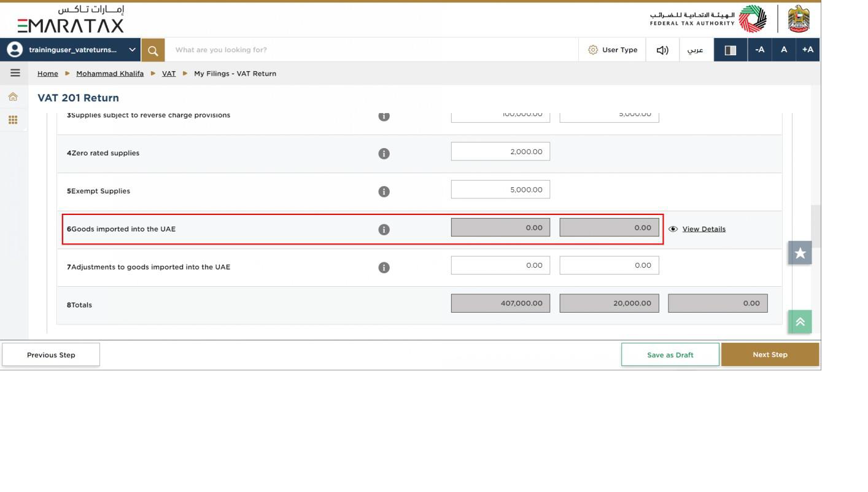Screen dimensions: 868x492
Task: Click 'My Filings - VAT Return' breadcrumb text
Action: 235,73
